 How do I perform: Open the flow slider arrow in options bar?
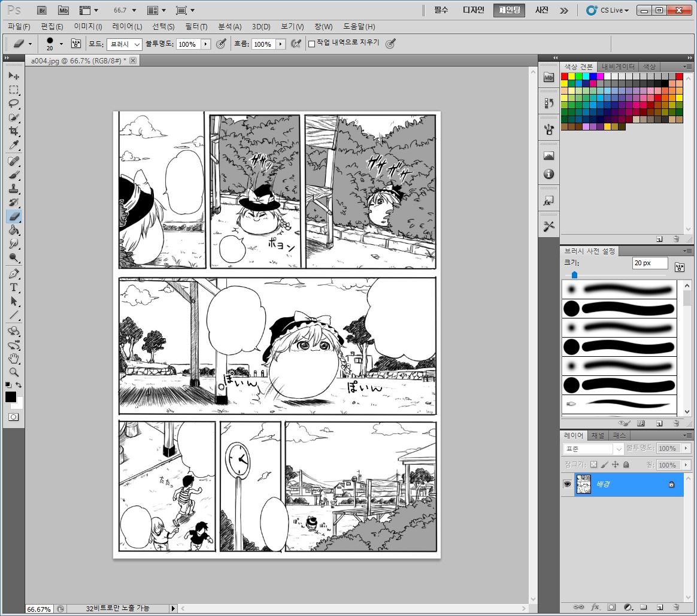280,44
